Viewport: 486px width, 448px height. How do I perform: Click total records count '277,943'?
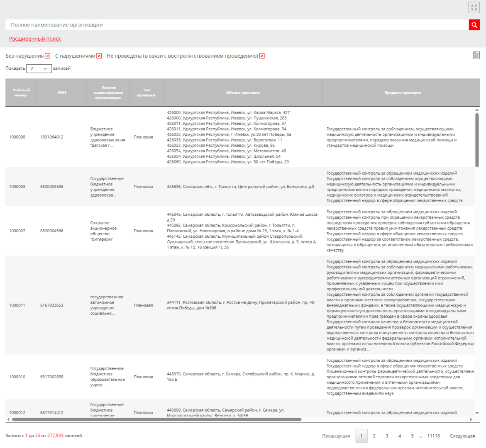pos(55,436)
